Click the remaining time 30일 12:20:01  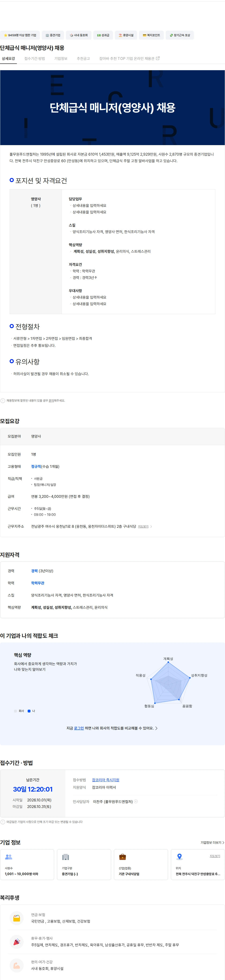tap(33, 789)
